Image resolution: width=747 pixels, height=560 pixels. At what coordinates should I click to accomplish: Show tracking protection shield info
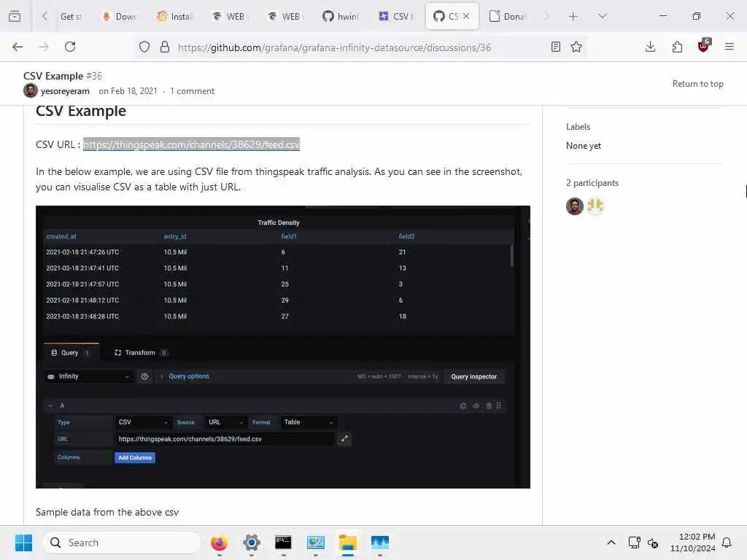tap(144, 47)
